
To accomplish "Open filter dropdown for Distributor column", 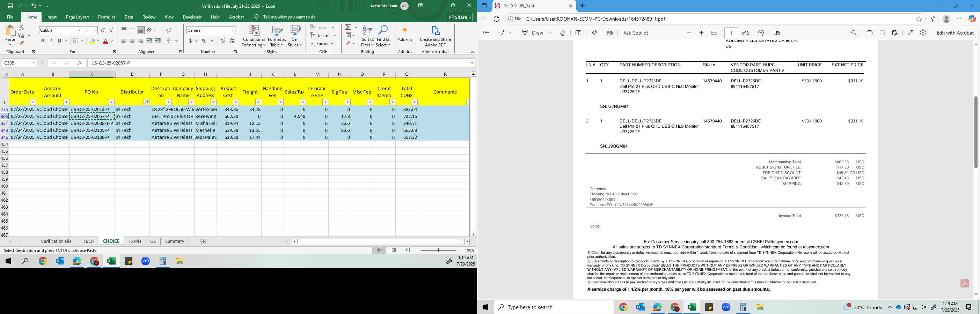I will point(146,102).
